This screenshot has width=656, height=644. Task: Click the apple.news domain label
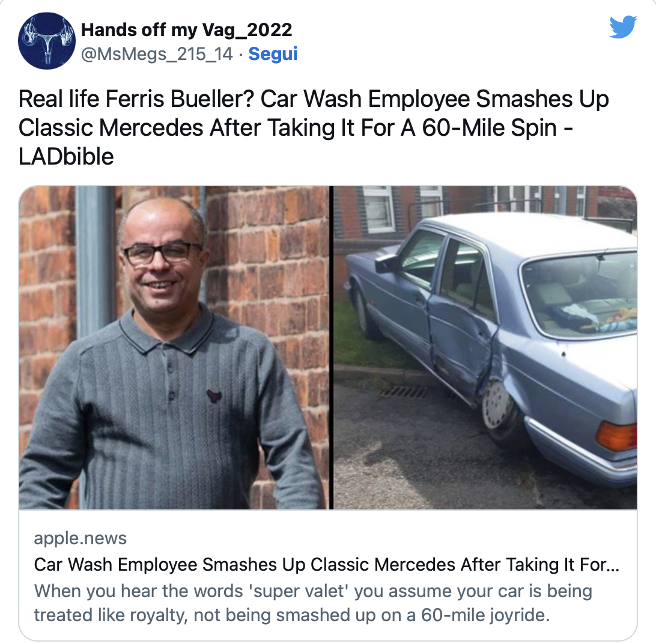[80, 538]
